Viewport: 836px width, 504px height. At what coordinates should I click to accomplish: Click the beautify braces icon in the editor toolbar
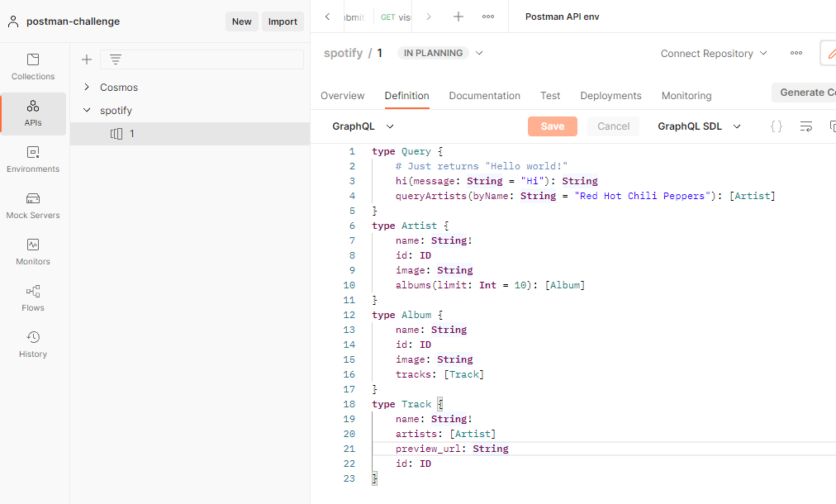pos(777,126)
